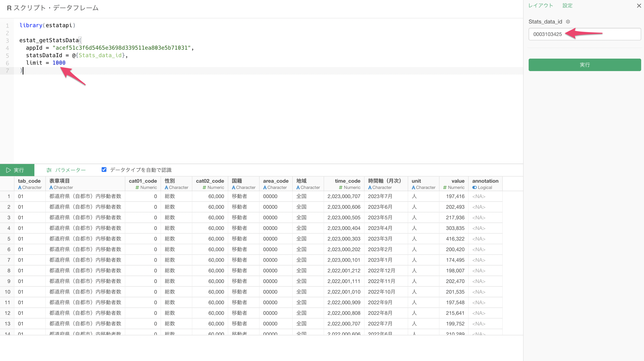The width and height of the screenshot is (644, 361).
Task: Click the green 実行 button in parameter panel
Action: (x=585, y=65)
